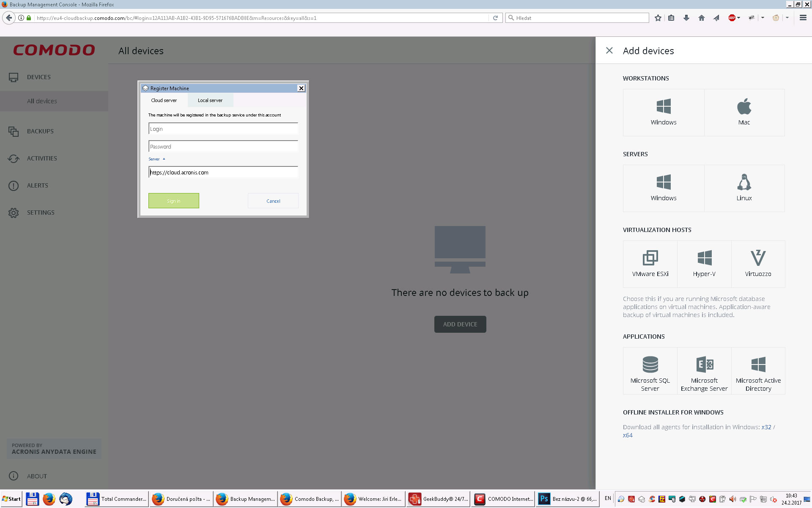812x508 pixels.
Task: Click tray volume speaker icon
Action: (x=732, y=499)
